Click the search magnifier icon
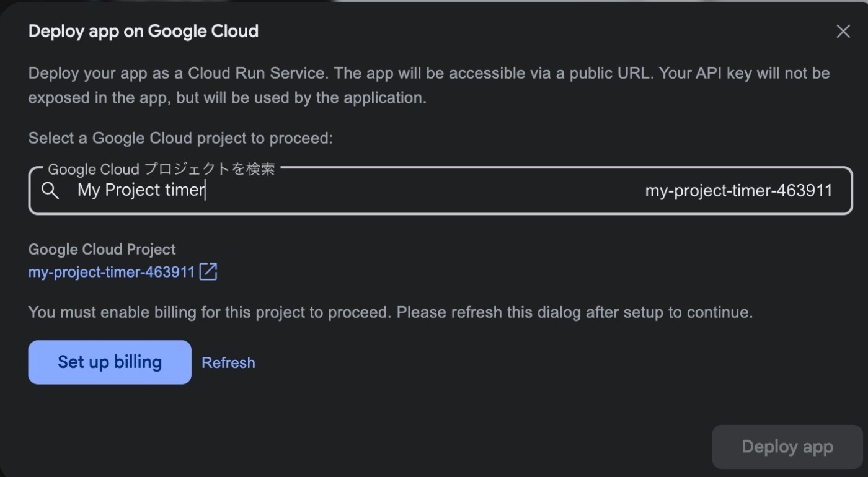Image resolution: width=868 pixels, height=477 pixels. pyautogui.click(x=50, y=191)
